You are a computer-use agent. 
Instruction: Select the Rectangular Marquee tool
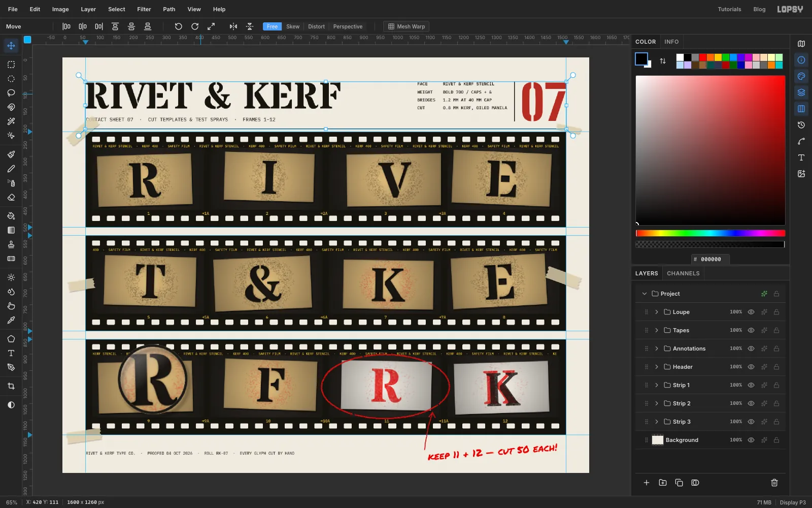tap(11, 65)
